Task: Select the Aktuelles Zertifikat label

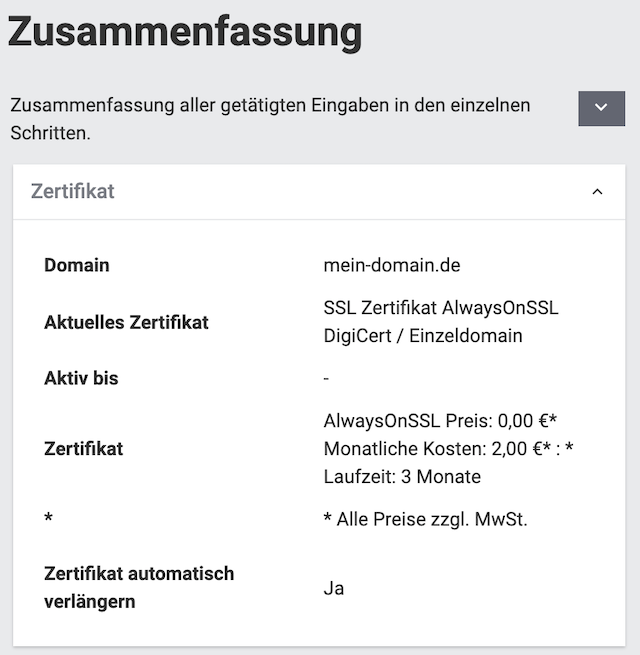Action: tap(126, 322)
